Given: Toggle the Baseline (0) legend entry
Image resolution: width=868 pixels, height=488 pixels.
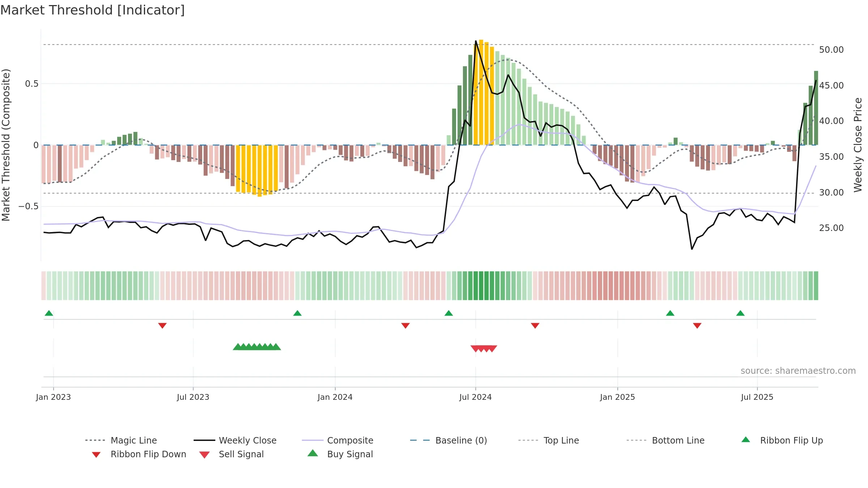Looking at the screenshot, I should pyautogui.click(x=448, y=440).
